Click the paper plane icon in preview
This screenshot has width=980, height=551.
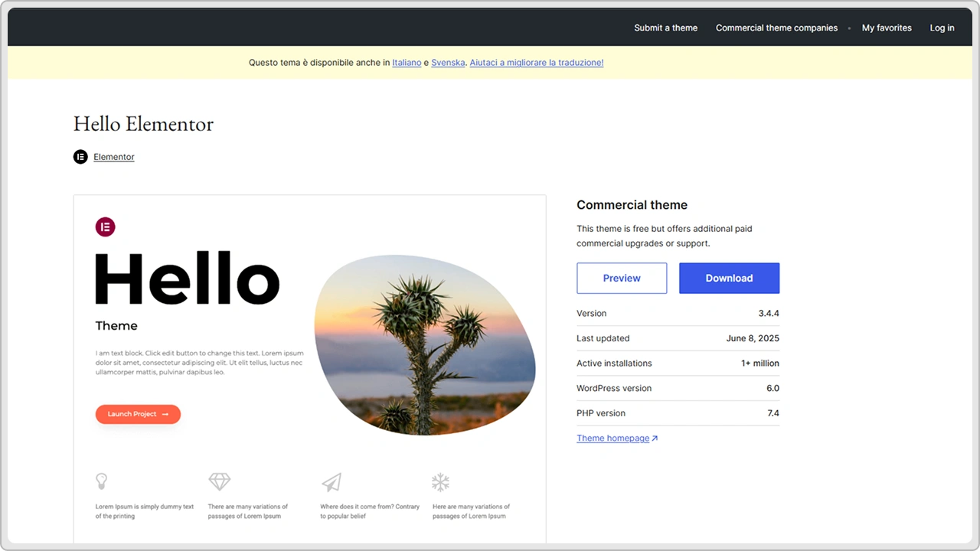coord(331,482)
